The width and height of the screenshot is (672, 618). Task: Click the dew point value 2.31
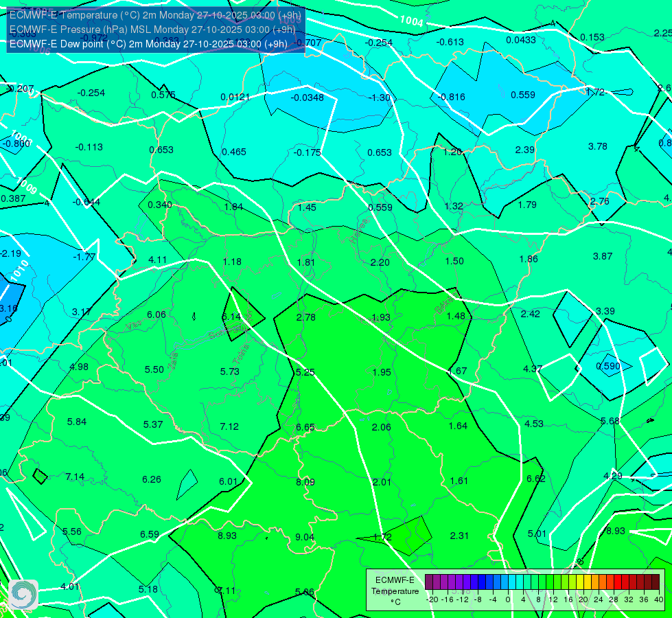click(x=459, y=536)
